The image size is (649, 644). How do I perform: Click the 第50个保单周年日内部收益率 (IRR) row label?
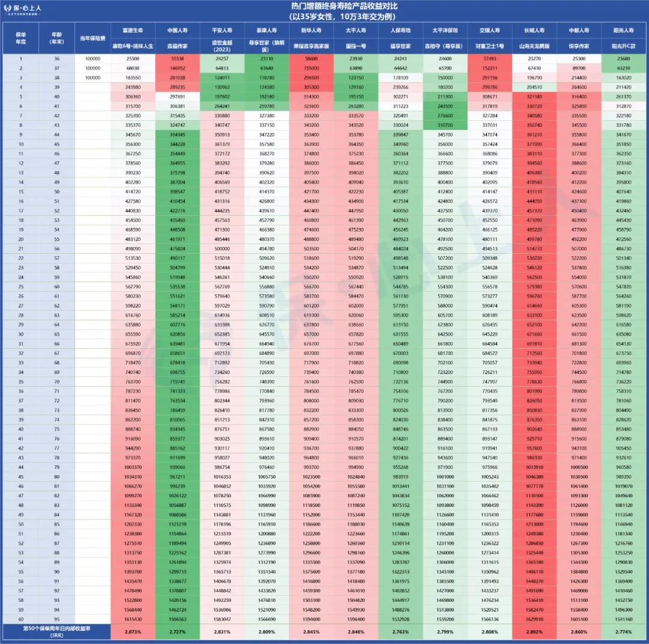coord(56,632)
